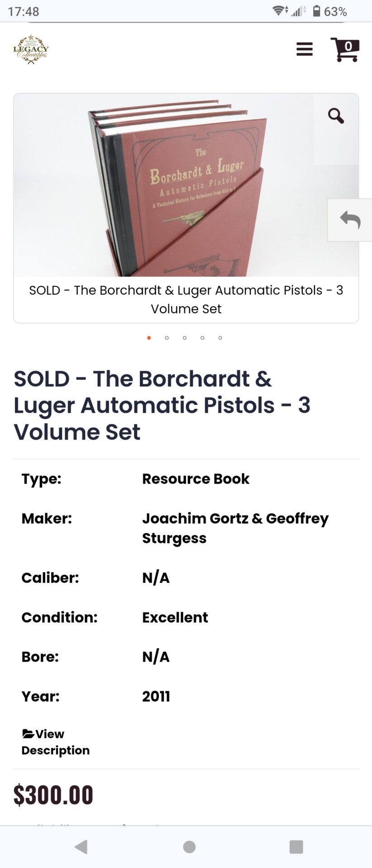Tap the Android recent apps button
Image resolution: width=372 pixels, height=868 pixels.
(296, 847)
